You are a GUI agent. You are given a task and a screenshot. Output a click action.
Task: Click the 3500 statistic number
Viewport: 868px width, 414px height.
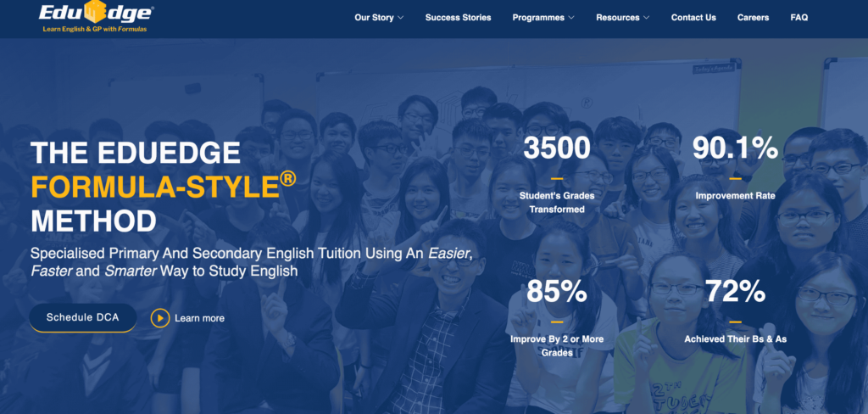click(557, 148)
